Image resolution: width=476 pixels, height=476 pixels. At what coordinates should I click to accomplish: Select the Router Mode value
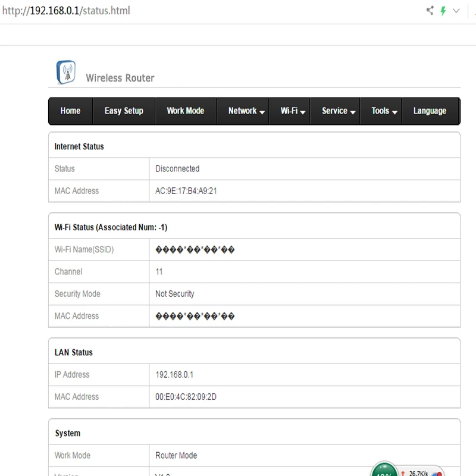176,455
